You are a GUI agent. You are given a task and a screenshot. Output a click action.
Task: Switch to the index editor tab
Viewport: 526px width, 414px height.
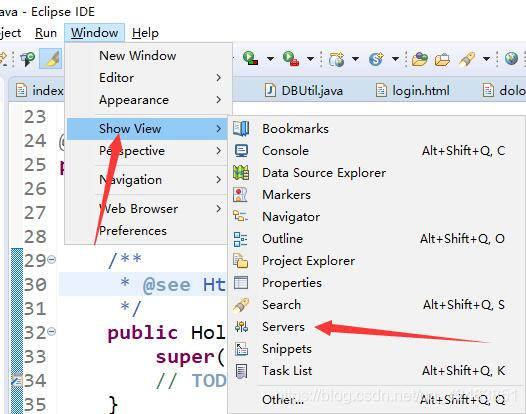pyautogui.click(x=40, y=91)
